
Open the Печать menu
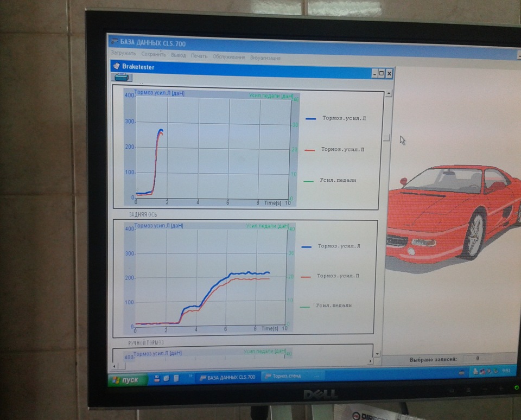tap(199, 56)
